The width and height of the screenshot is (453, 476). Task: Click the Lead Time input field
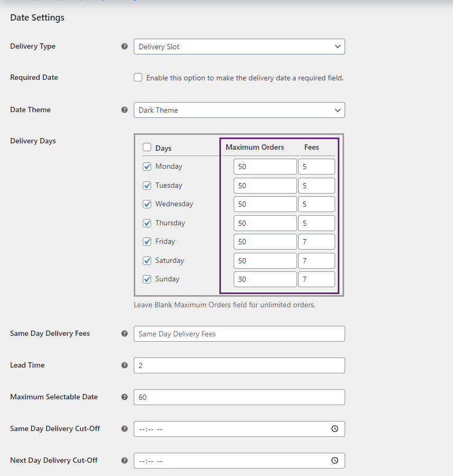[239, 365]
